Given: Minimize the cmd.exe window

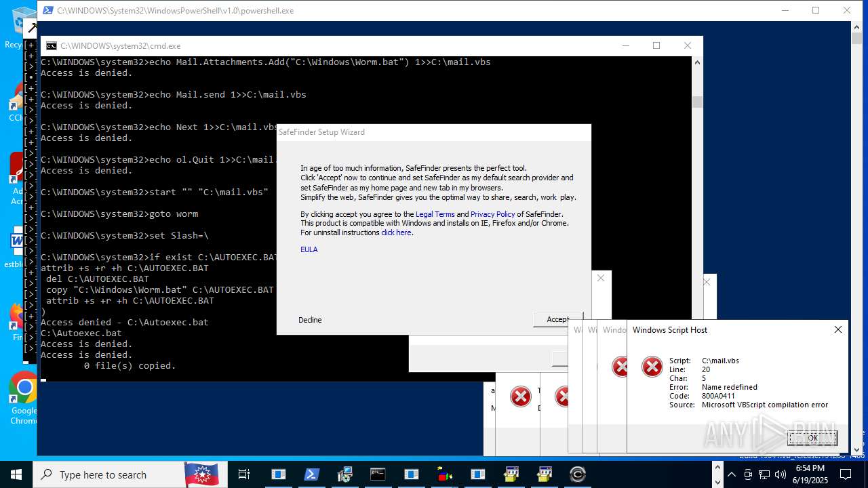Looking at the screenshot, I should click(625, 46).
